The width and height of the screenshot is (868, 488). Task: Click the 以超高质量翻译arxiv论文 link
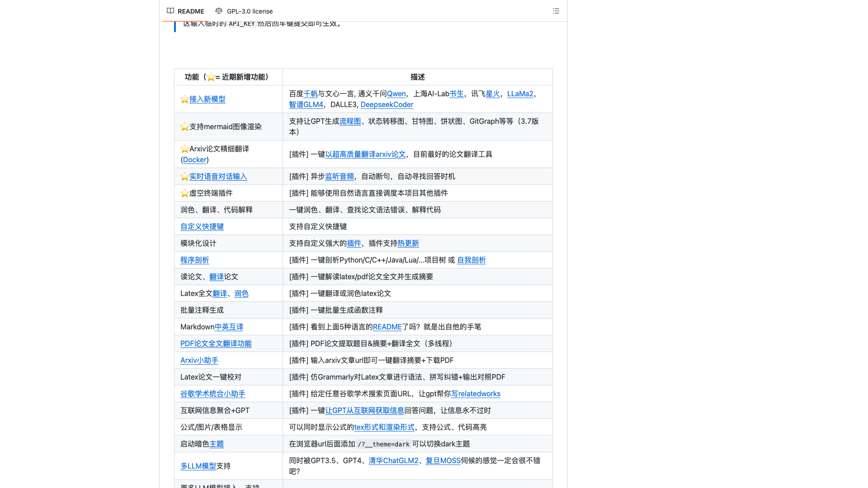366,154
